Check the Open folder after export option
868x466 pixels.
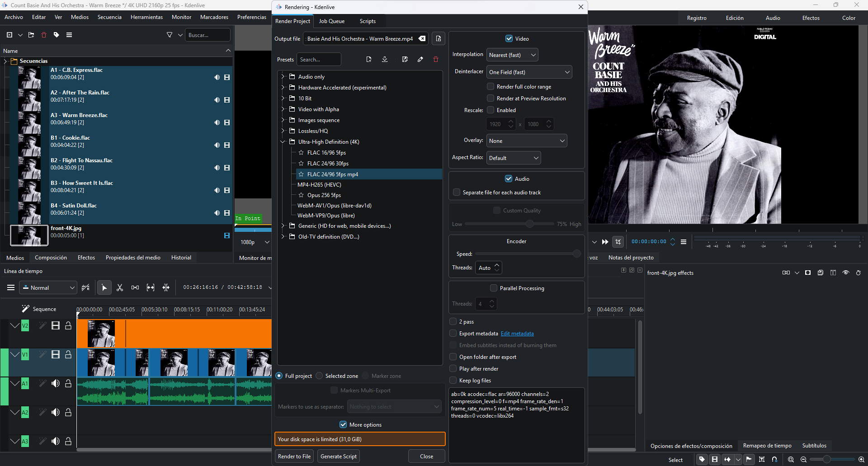click(453, 357)
